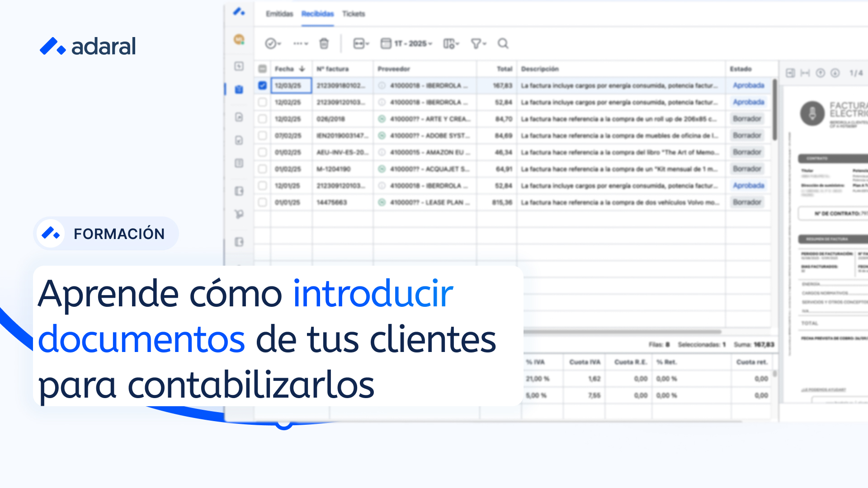The width and height of the screenshot is (868, 488).
Task: Click status circle icon beside ADOBE SYST
Action: point(382,136)
